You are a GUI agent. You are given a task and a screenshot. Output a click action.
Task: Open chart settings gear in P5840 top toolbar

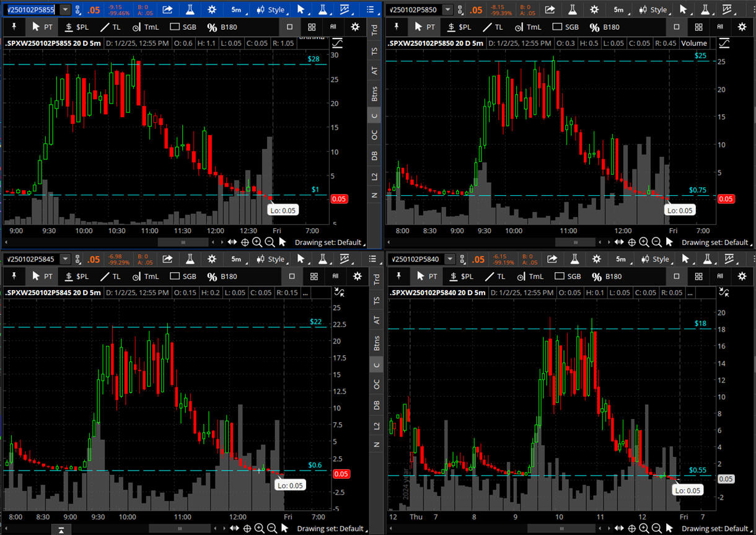click(x=594, y=259)
